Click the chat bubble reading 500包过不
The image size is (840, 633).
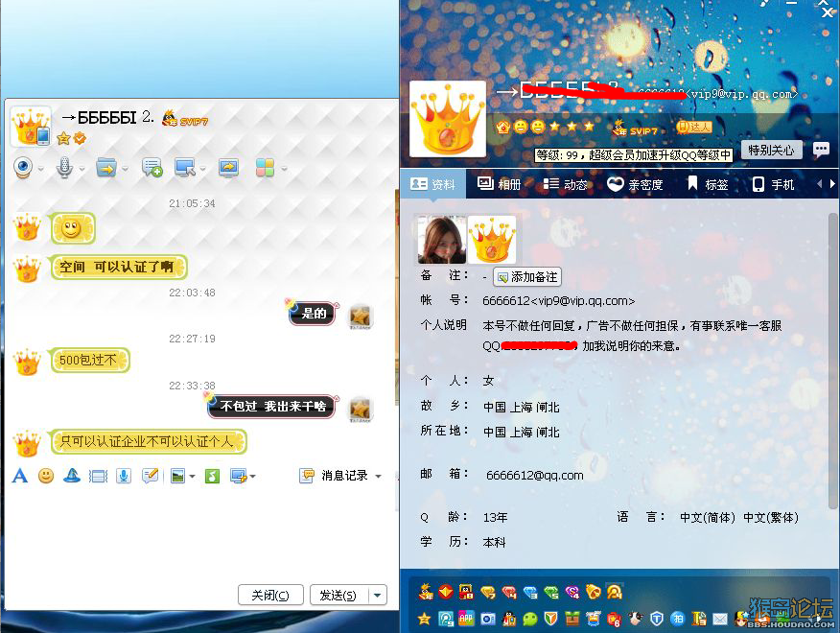(89, 361)
